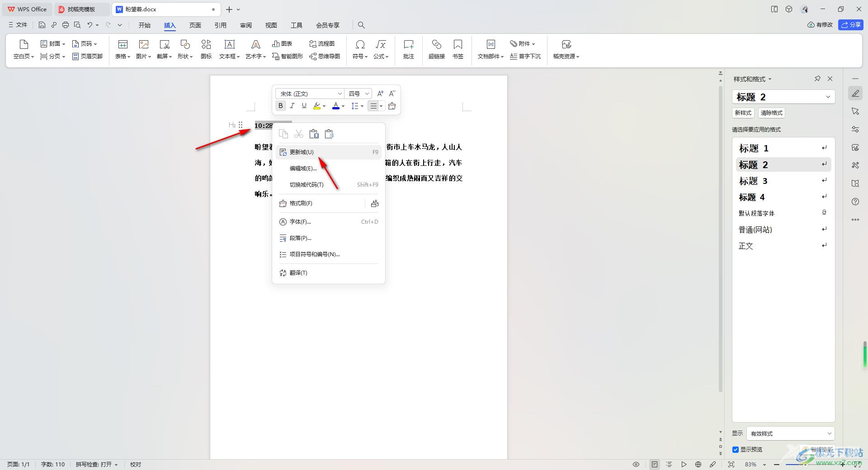
Task: Click the 符号 symbol icon
Action: 360,44
